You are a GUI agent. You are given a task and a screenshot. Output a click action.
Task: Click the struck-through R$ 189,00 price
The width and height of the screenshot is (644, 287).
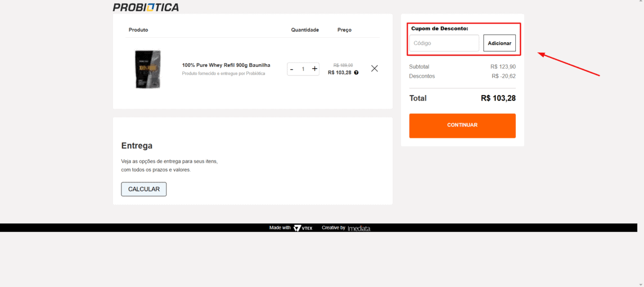click(x=343, y=65)
